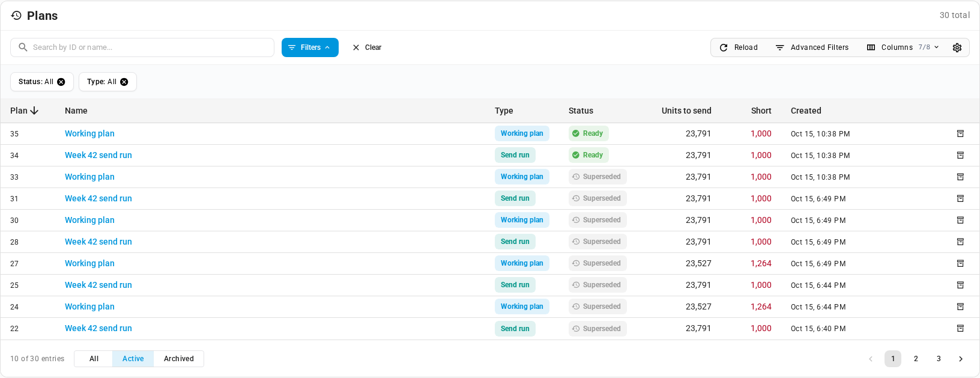Toggle the Filters dropdown button
This screenshot has width=980, height=378.
click(310, 47)
